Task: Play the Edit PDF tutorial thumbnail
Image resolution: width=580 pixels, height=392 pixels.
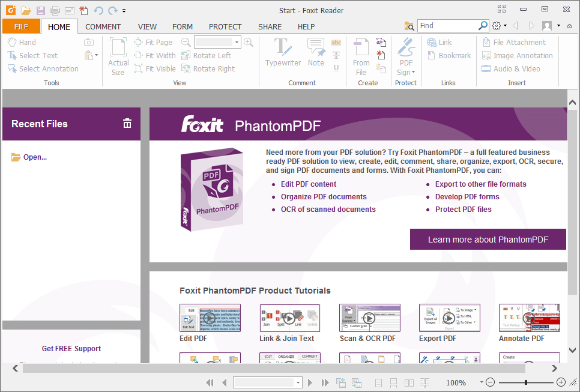Action: pos(210,318)
